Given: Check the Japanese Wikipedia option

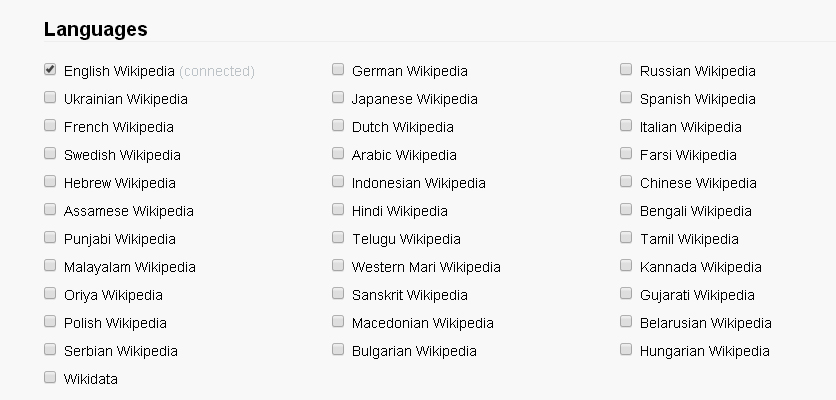Looking at the screenshot, I should click(338, 97).
